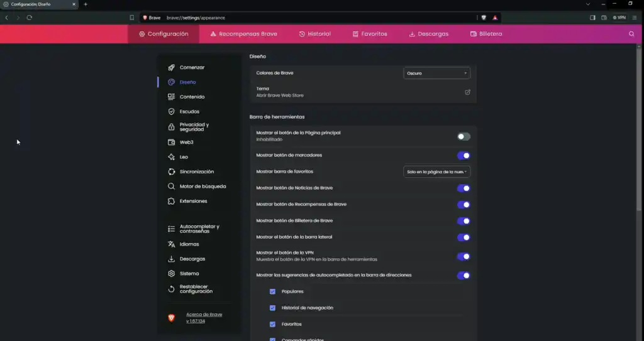Toggle autocomplete suggestions in address bar switch
The height and width of the screenshot is (341, 644).
click(x=464, y=275)
